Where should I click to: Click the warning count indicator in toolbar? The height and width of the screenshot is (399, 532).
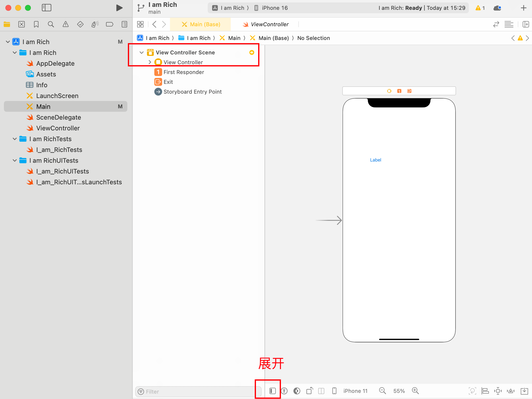(480, 8)
